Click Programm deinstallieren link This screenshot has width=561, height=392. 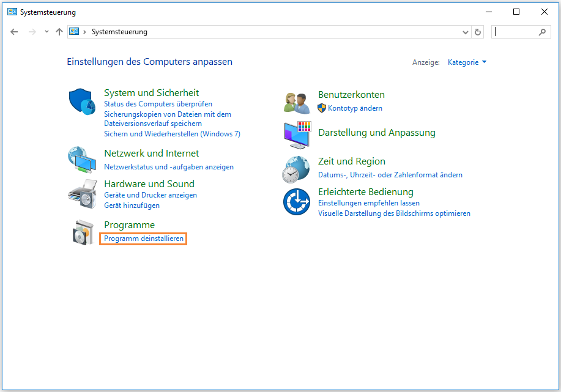click(x=143, y=239)
